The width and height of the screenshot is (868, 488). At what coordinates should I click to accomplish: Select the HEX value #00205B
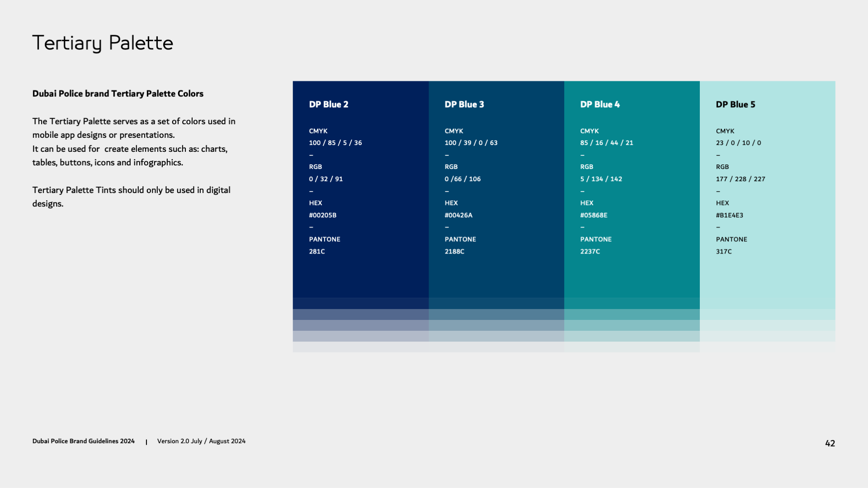pos(322,215)
